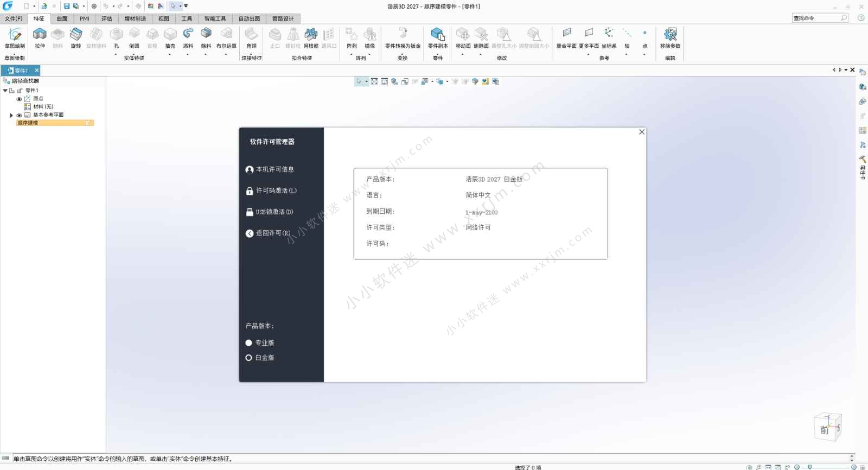Image resolution: width=868 pixels, height=470 pixels.
Task: Open the 文件(F) menu
Action: point(14,18)
